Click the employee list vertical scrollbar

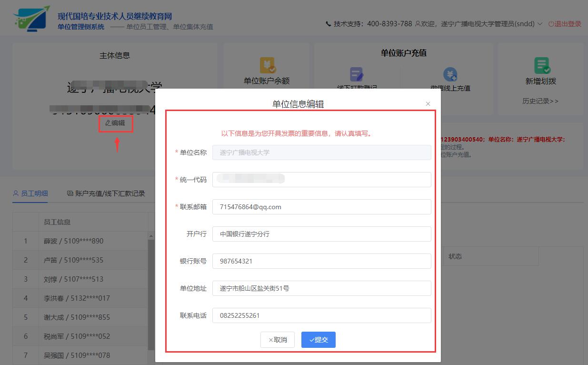point(151,295)
